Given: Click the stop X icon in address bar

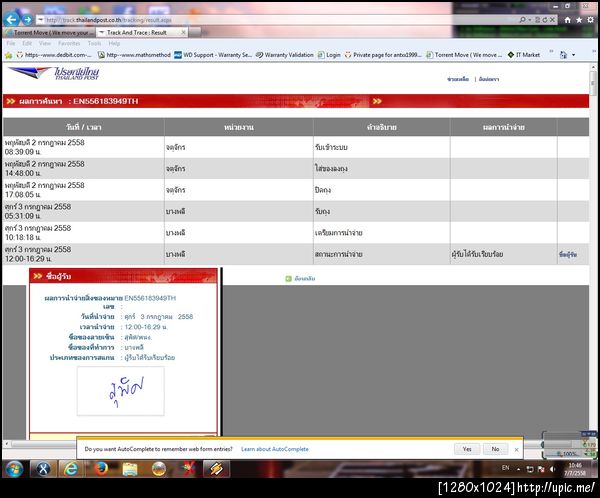Looking at the screenshot, I should coord(552,20).
